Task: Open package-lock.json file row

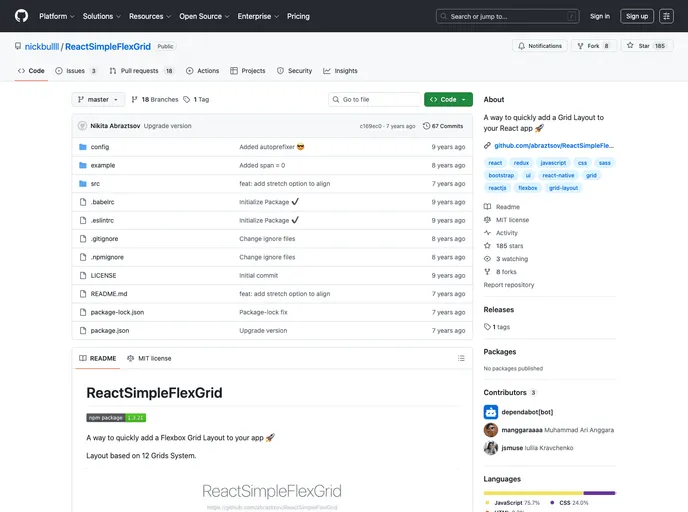Action: (x=272, y=312)
